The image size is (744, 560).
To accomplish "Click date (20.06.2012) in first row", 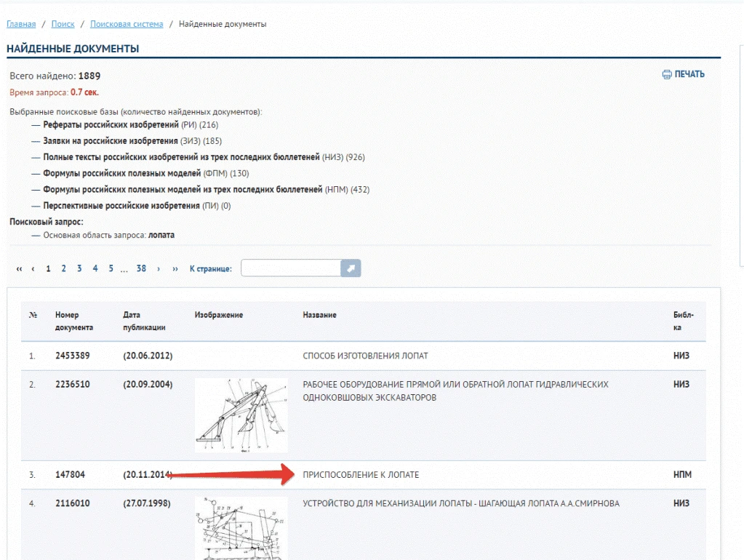I will coord(148,356).
